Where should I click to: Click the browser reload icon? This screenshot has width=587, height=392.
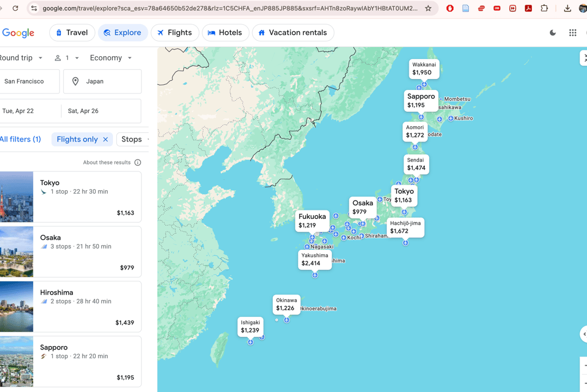tap(15, 8)
